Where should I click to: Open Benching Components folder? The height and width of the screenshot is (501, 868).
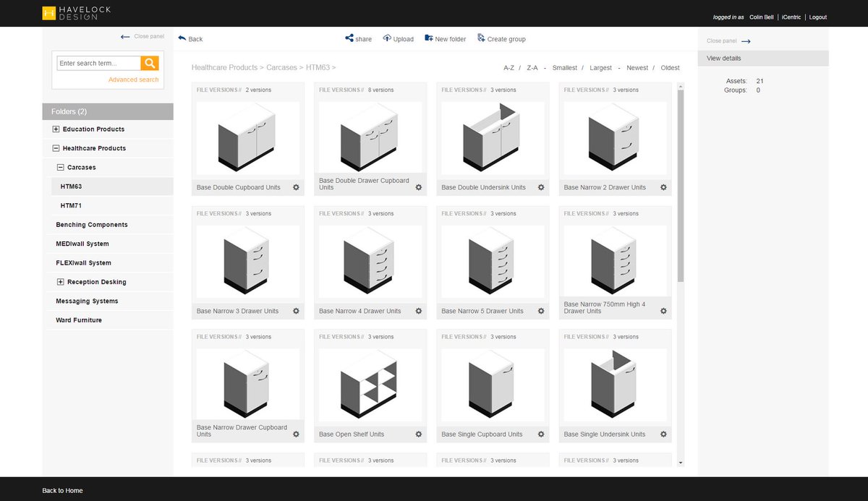[92, 225]
